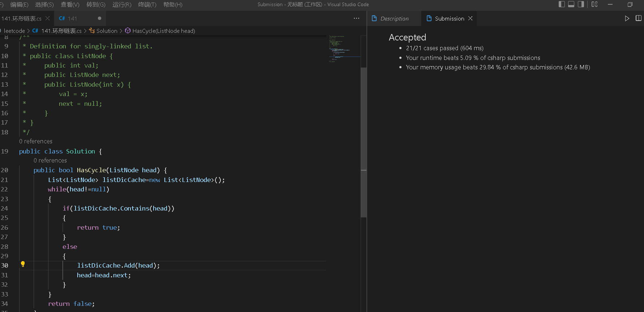The height and width of the screenshot is (312, 644).
Task: Open the 终端(T) menu
Action: click(x=147, y=4)
